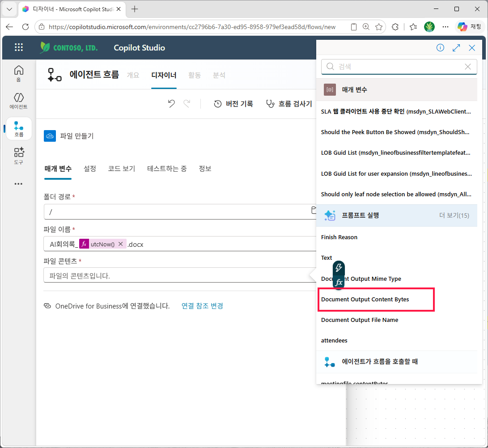
Task: Remove the utcNow() expression token
Action: click(x=121, y=244)
